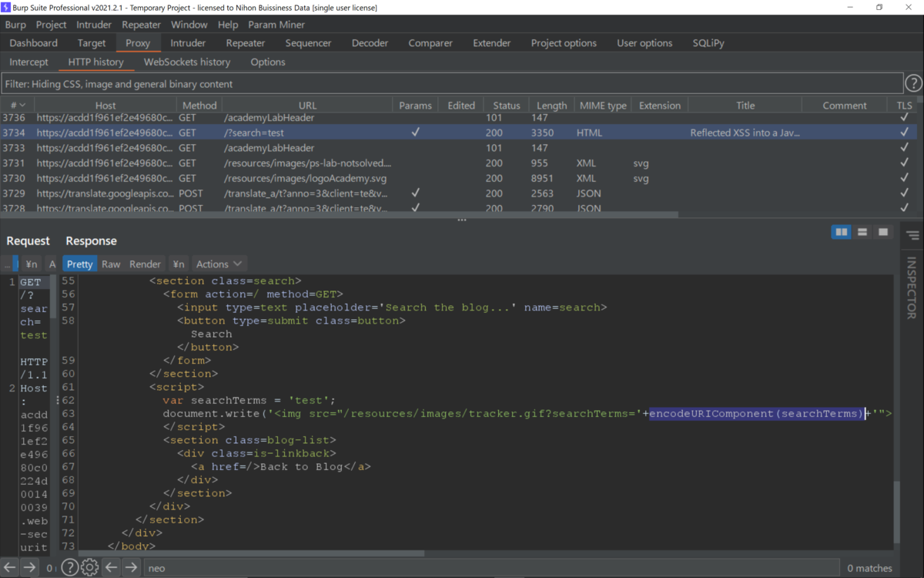Image resolution: width=924 pixels, height=578 pixels.
Task: Click the Response pane heading
Action: [91, 240]
